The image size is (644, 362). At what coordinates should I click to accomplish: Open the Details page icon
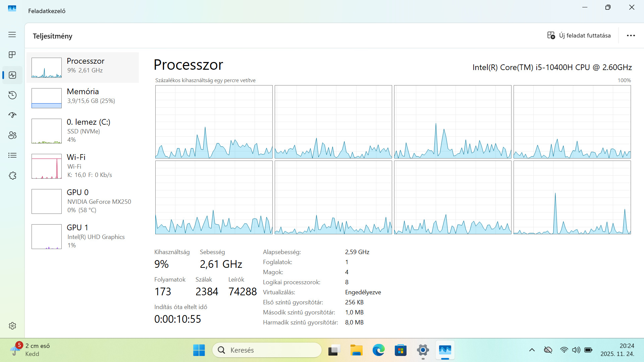pyautogui.click(x=12, y=156)
